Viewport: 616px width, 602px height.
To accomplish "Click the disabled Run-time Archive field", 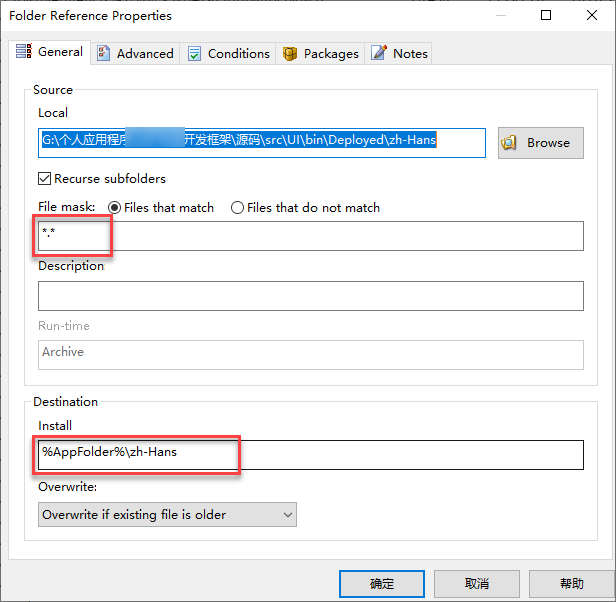I will point(311,355).
